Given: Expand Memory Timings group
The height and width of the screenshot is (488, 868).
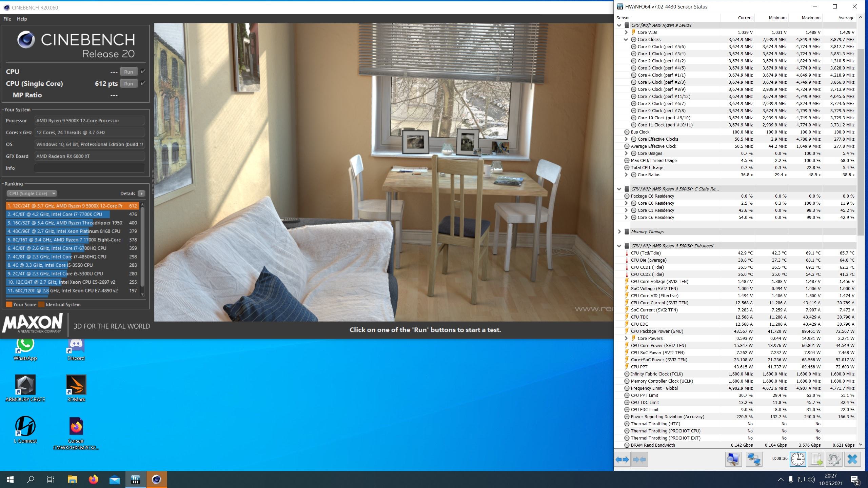Looking at the screenshot, I should 619,231.
